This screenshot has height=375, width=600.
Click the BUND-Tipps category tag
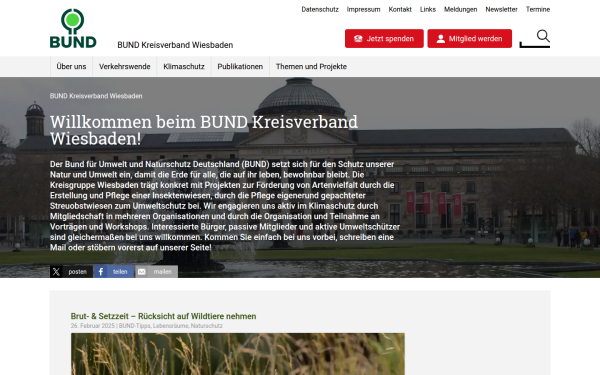pyautogui.click(x=135, y=326)
